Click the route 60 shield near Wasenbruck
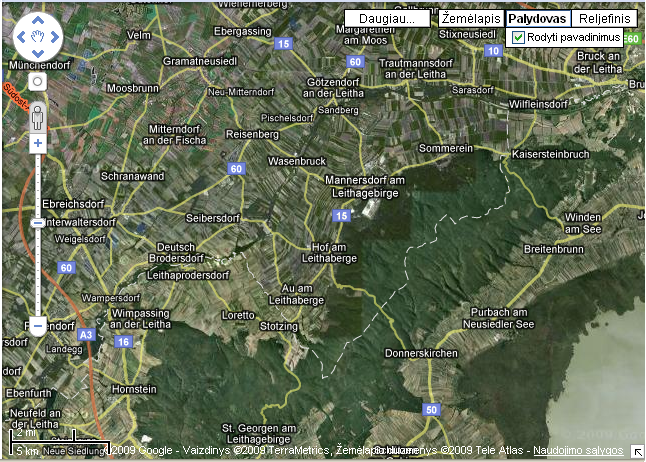 (236, 169)
